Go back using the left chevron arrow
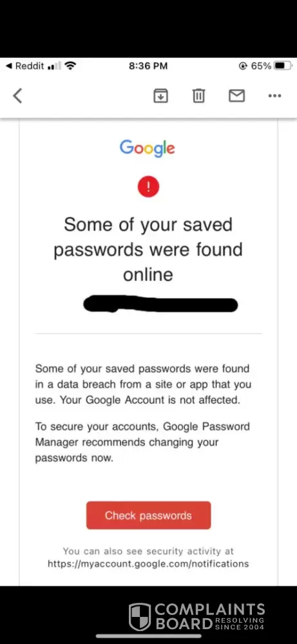Viewport: 297px width, 644px height. (x=17, y=96)
